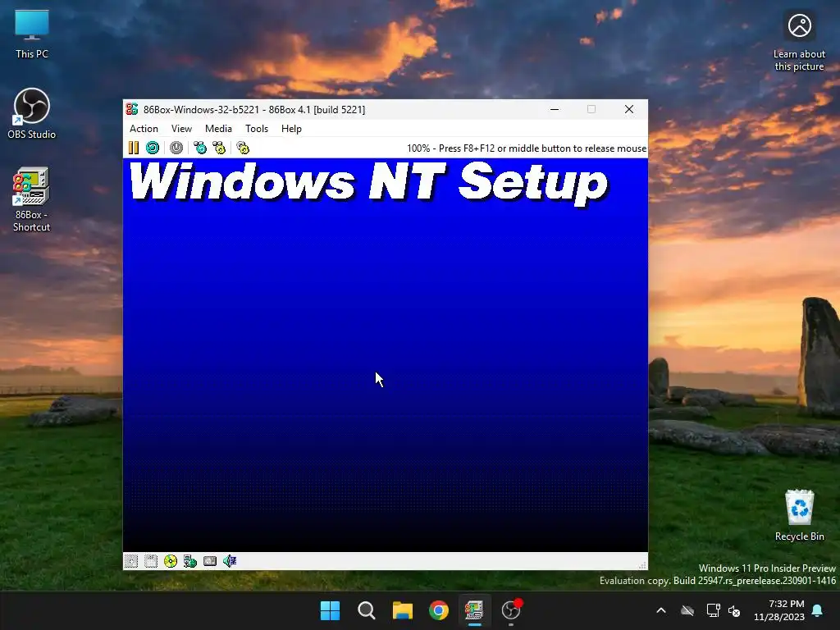Image resolution: width=840 pixels, height=630 pixels.
Task: Select the OBS Studio desktop shortcut
Action: click(32, 113)
